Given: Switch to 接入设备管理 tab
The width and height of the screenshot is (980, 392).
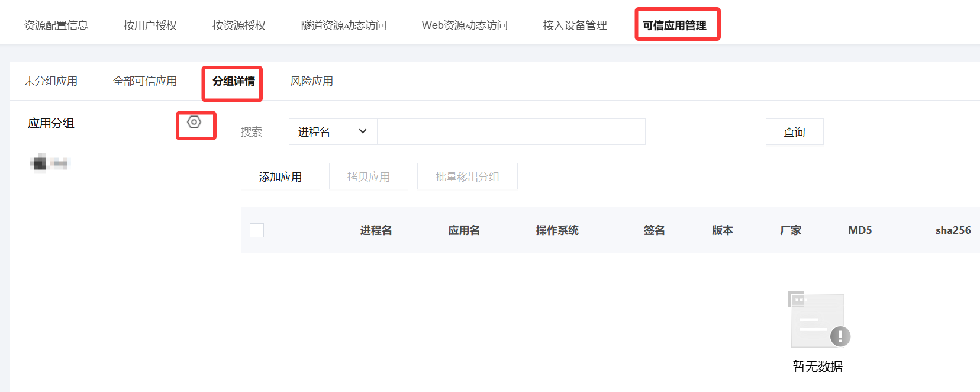Looking at the screenshot, I should pyautogui.click(x=575, y=25).
